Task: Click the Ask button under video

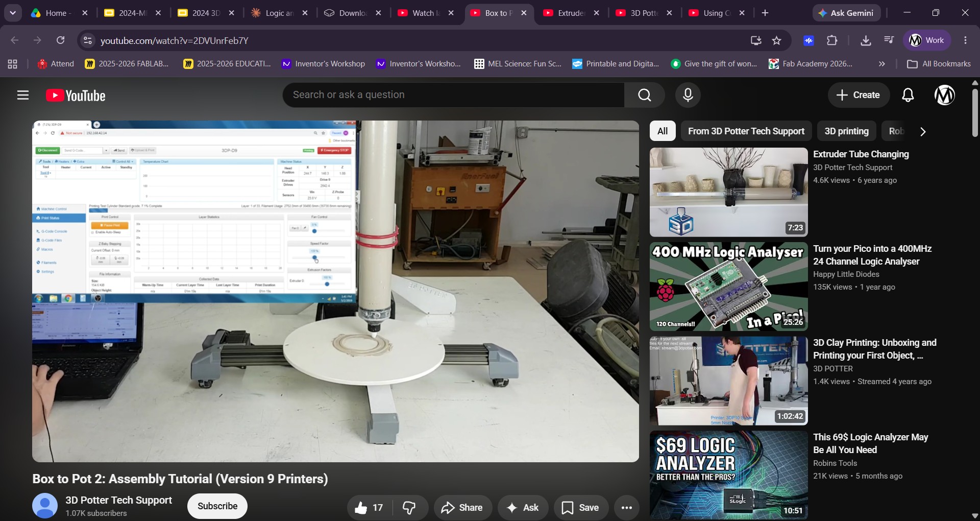Action: (x=523, y=508)
